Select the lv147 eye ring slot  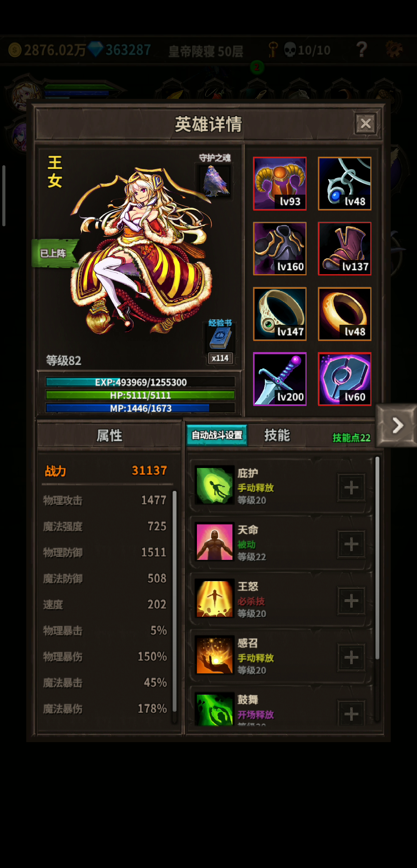point(280,314)
